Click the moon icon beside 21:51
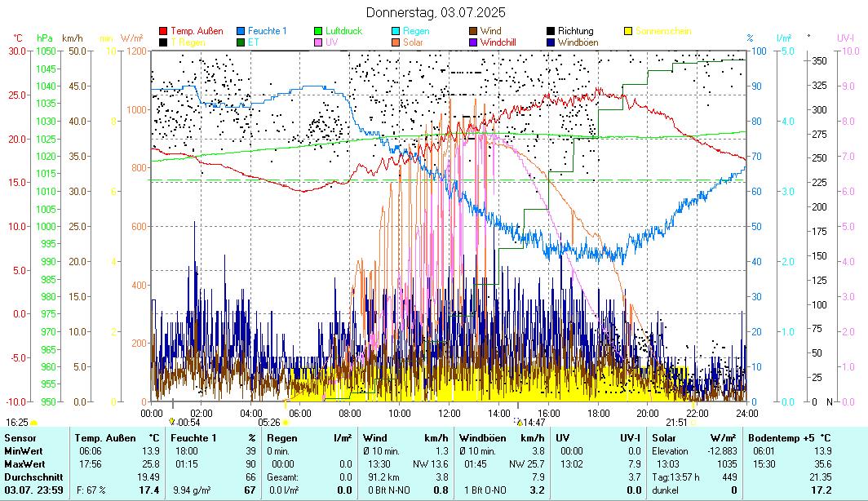 coord(693,423)
